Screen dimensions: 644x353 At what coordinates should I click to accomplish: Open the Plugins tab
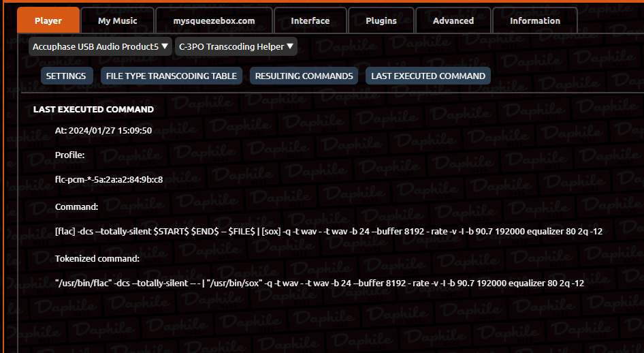(381, 20)
